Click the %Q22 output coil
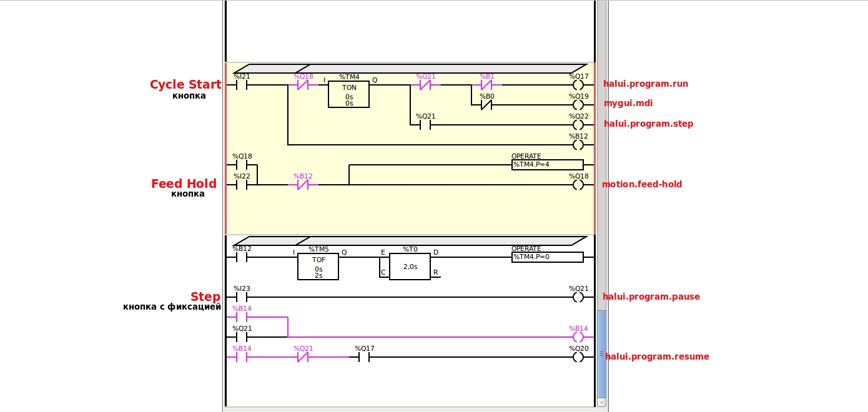The height and width of the screenshot is (412, 868). point(578,125)
